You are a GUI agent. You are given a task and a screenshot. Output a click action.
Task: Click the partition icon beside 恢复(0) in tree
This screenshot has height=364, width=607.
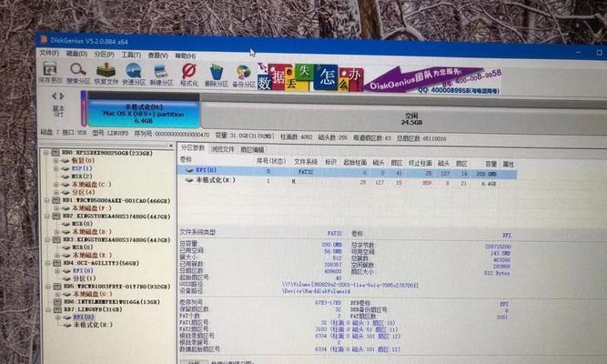(66, 161)
